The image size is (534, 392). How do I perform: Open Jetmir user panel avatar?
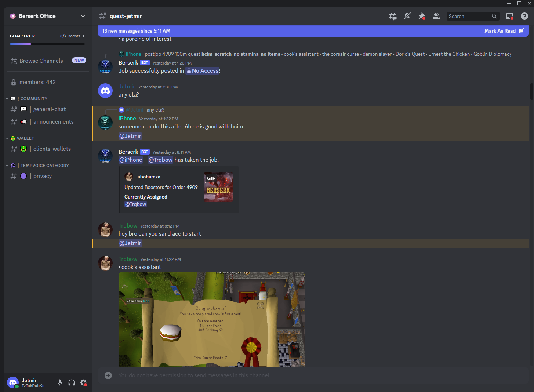[13, 383]
